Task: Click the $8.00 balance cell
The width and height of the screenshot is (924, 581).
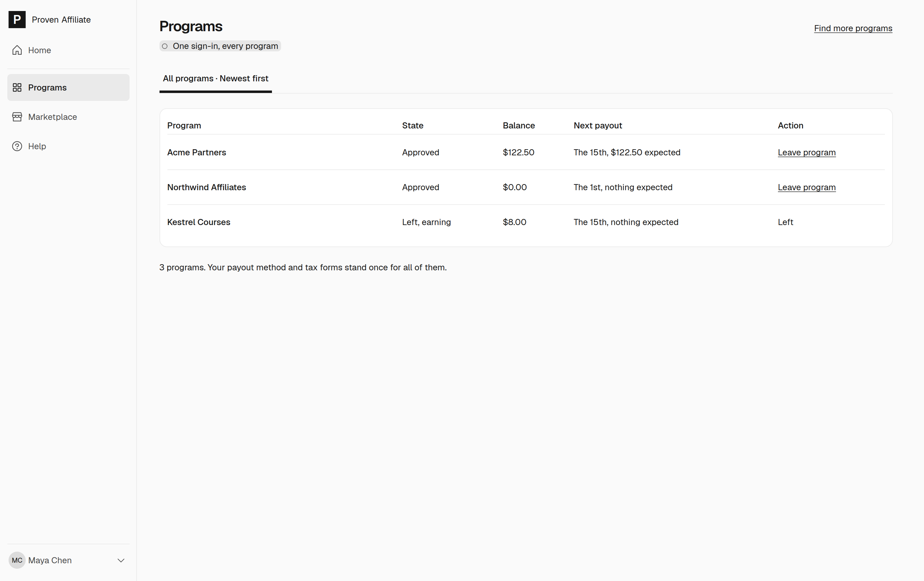Action: tap(515, 222)
